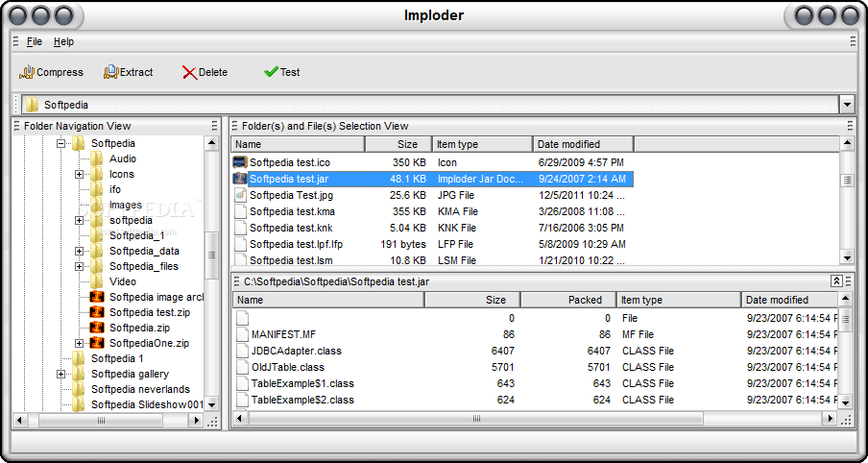Viewport: 868px width, 463px height.
Task: Open the Help menu
Action: [63, 41]
